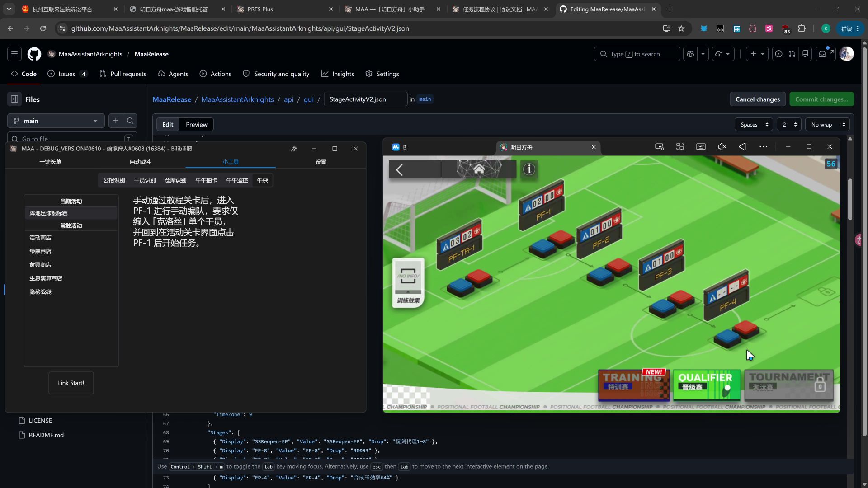Open the GitHub global navigation hamburger menu
868x488 pixels.
click(14, 54)
